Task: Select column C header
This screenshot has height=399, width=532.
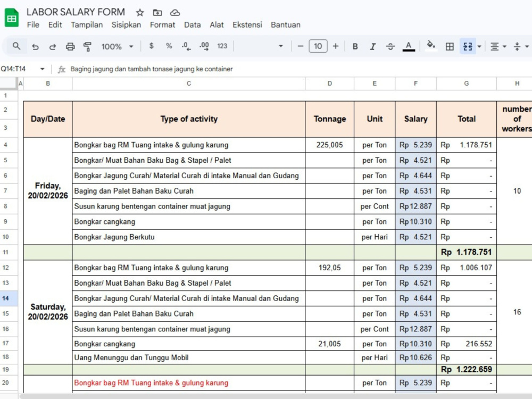Action: (x=189, y=84)
